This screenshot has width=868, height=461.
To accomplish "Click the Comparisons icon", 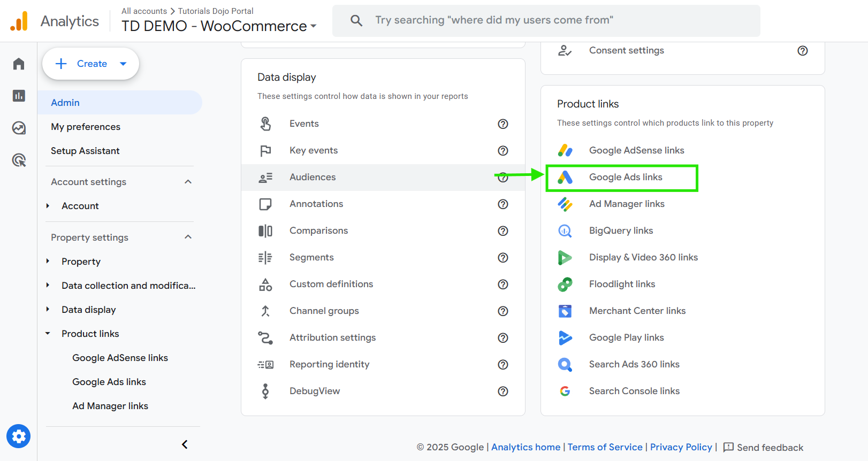I will (265, 231).
